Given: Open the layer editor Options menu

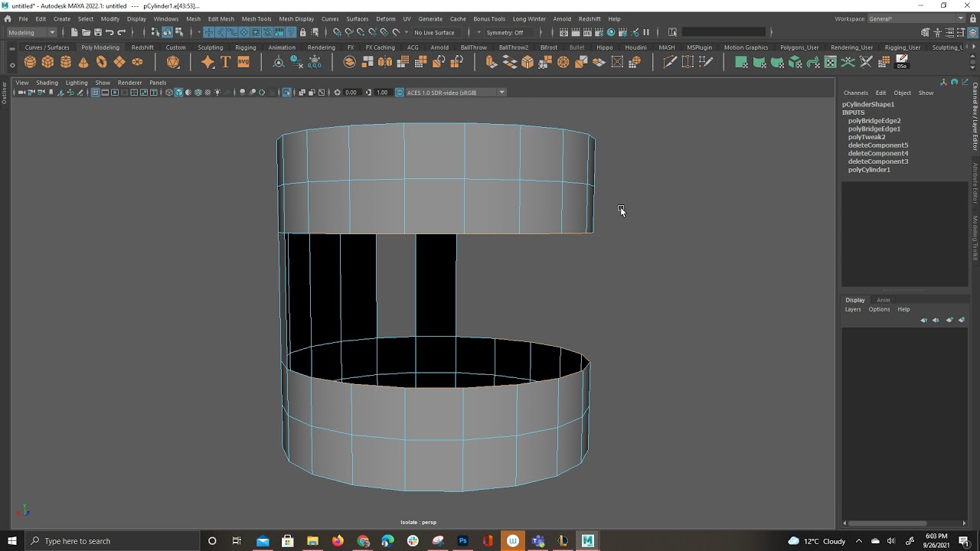Looking at the screenshot, I should click(879, 309).
